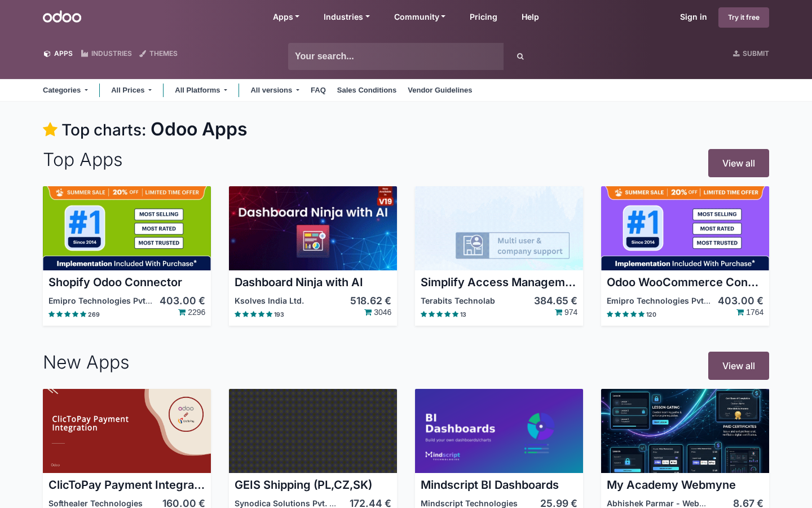The width and height of the screenshot is (812, 508).
Task: Open Mindscript BI Dashboards title
Action: click(x=489, y=485)
